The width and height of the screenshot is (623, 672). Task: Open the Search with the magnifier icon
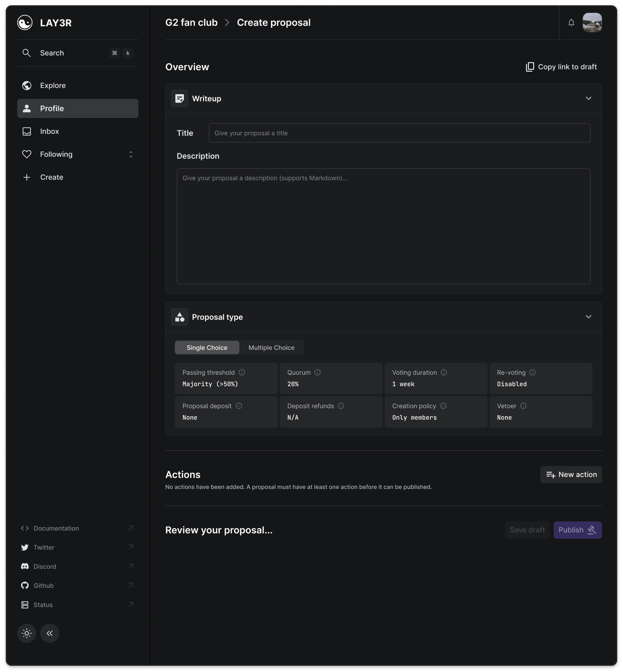tap(26, 53)
